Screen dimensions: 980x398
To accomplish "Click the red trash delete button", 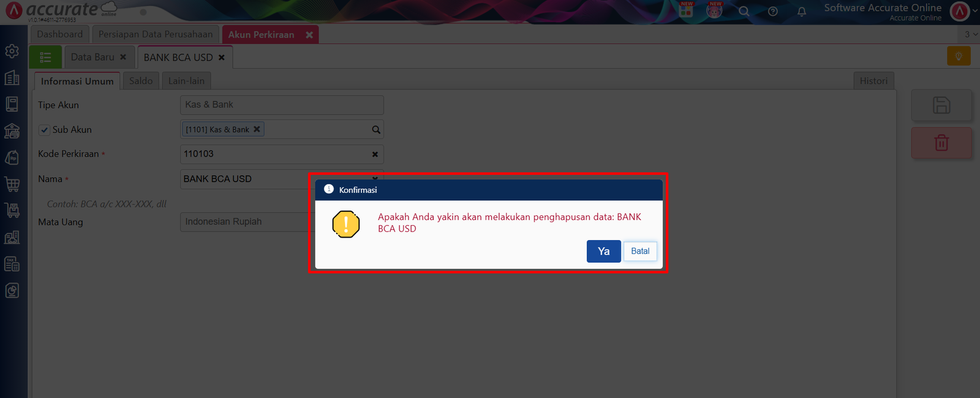I will click(941, 143).
